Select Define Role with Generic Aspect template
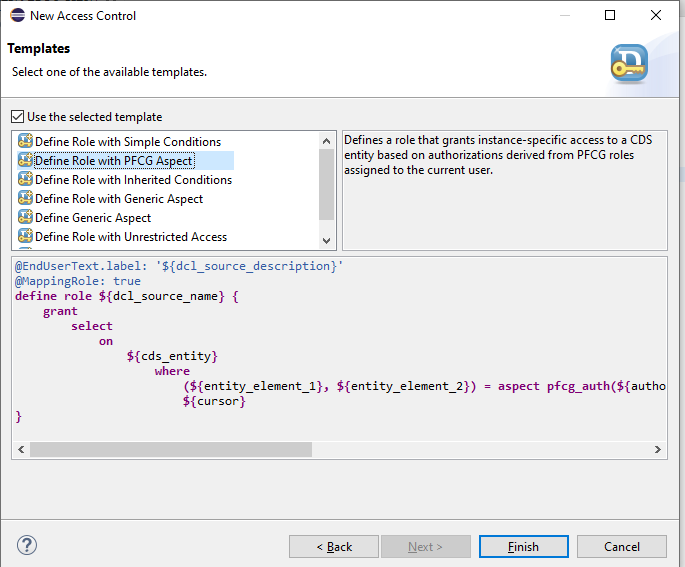The height and width of the screenshot is (567, 685). tap(119, 199)
